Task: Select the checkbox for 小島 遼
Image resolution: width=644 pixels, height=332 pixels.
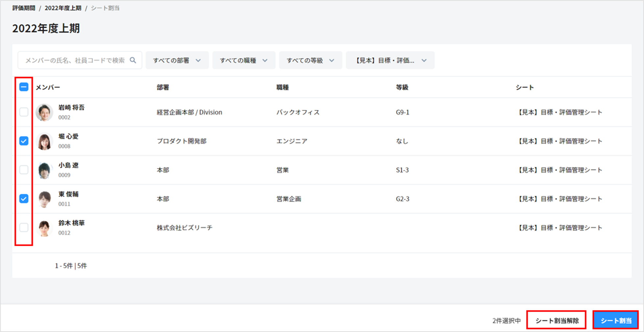Action: pos(24,170)
